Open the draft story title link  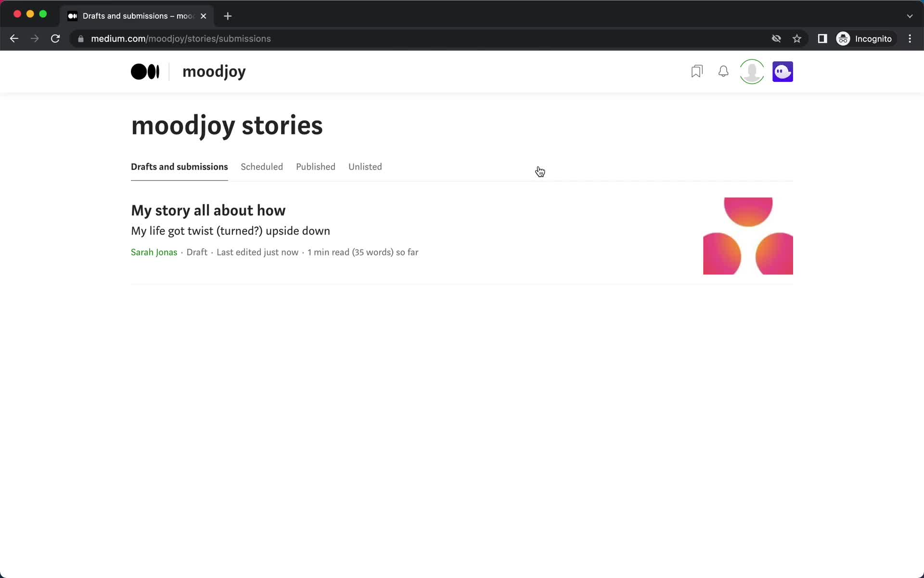click(x=208, y=210)
